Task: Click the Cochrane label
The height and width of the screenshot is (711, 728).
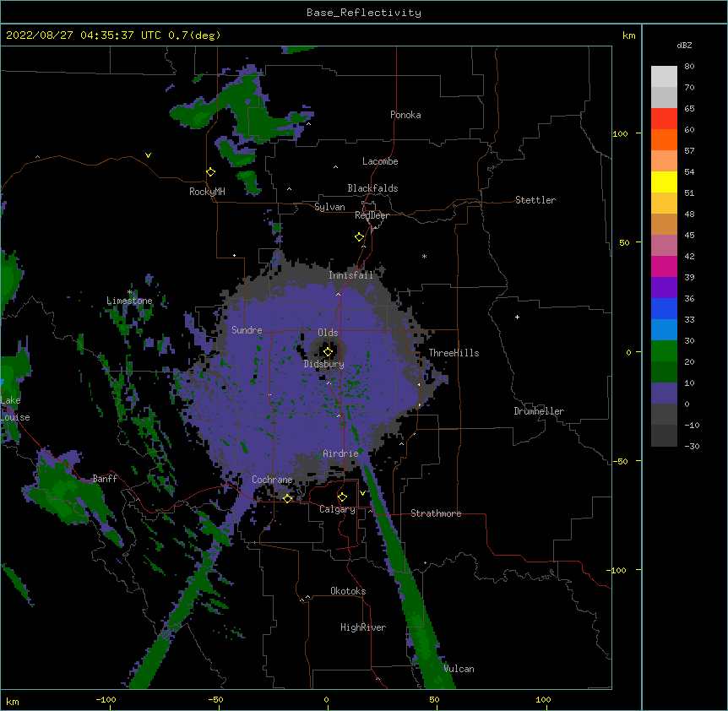Action: pyautogui.click(x=272, y=480)
